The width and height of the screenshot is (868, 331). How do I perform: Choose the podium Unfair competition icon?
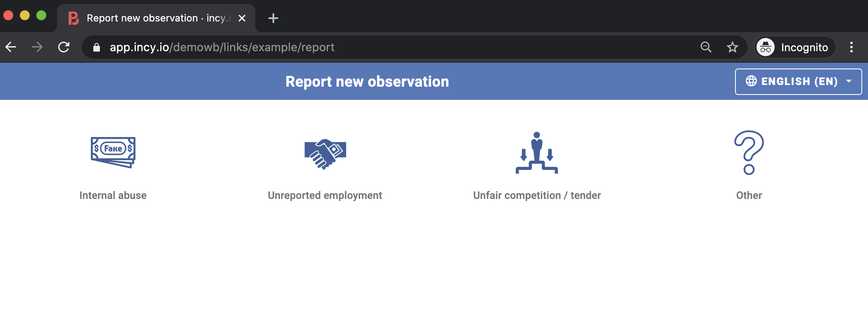[x=537, y=153]
